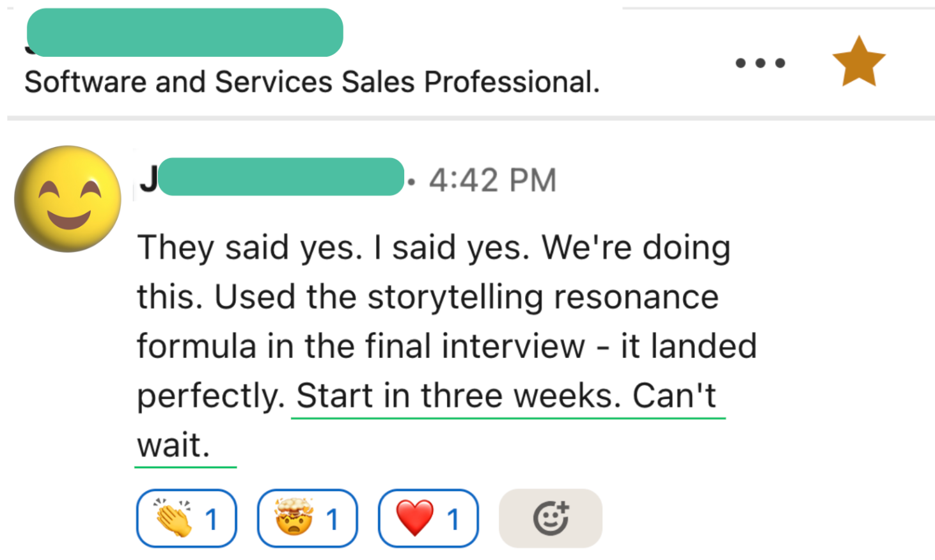Click underlined 'Start in three weeks' text
The image size is (935, 560).
point(457,396)
